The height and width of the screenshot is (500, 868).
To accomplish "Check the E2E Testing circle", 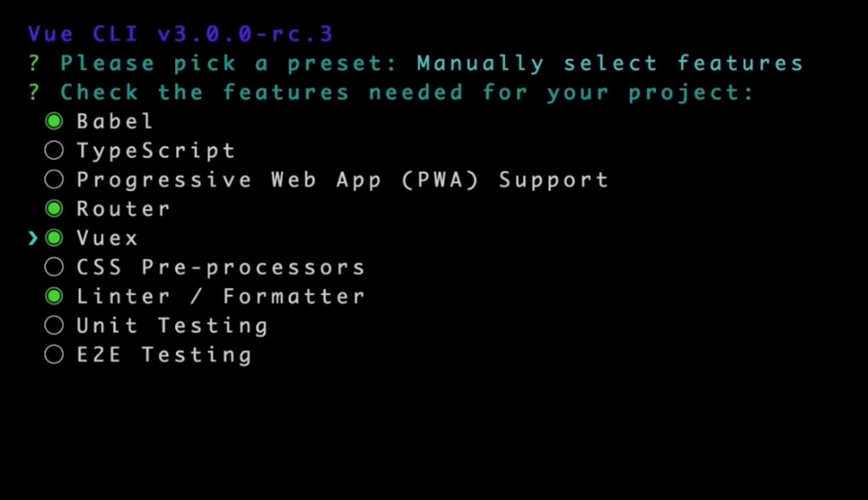I will (54, 355).
